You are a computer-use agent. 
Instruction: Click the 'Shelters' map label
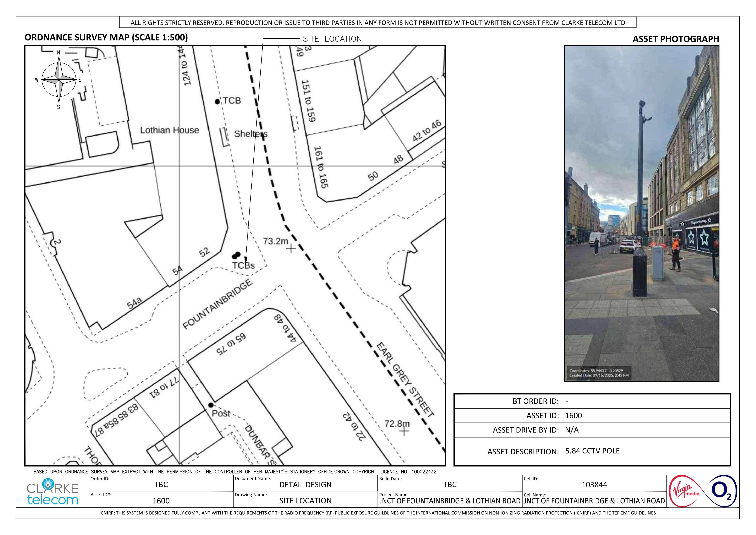click(x=251, y=134)
